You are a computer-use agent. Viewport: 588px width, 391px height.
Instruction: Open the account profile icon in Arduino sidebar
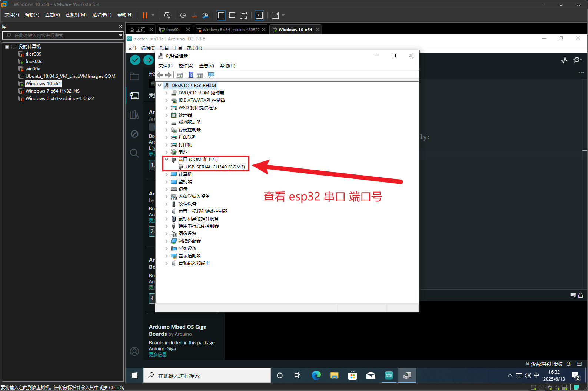point(134,351)
